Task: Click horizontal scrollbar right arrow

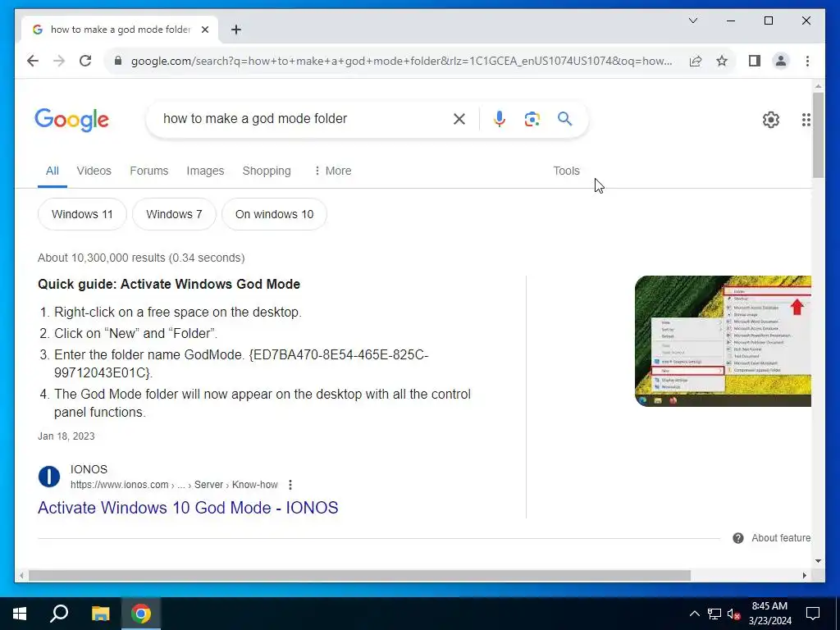Action: [804, 575]
